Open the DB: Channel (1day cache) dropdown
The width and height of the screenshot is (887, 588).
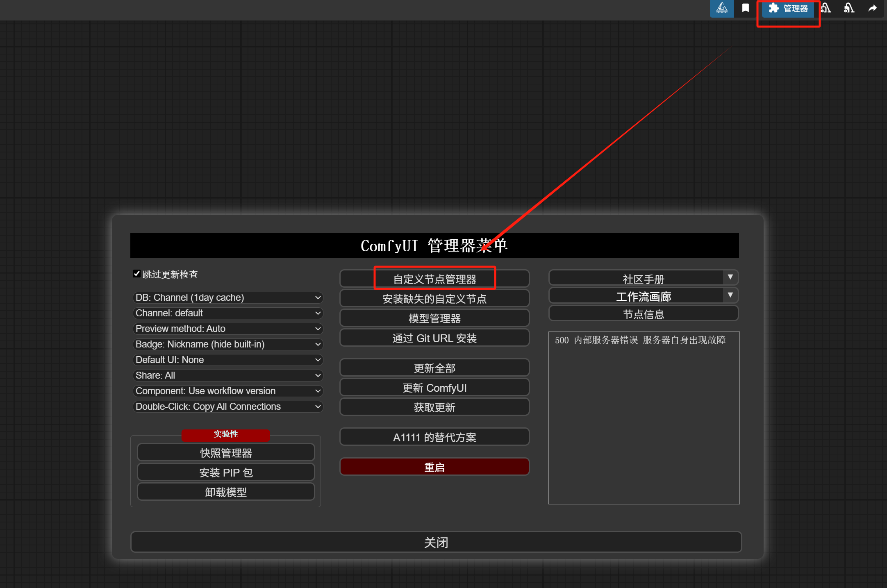tap(228, 297)
